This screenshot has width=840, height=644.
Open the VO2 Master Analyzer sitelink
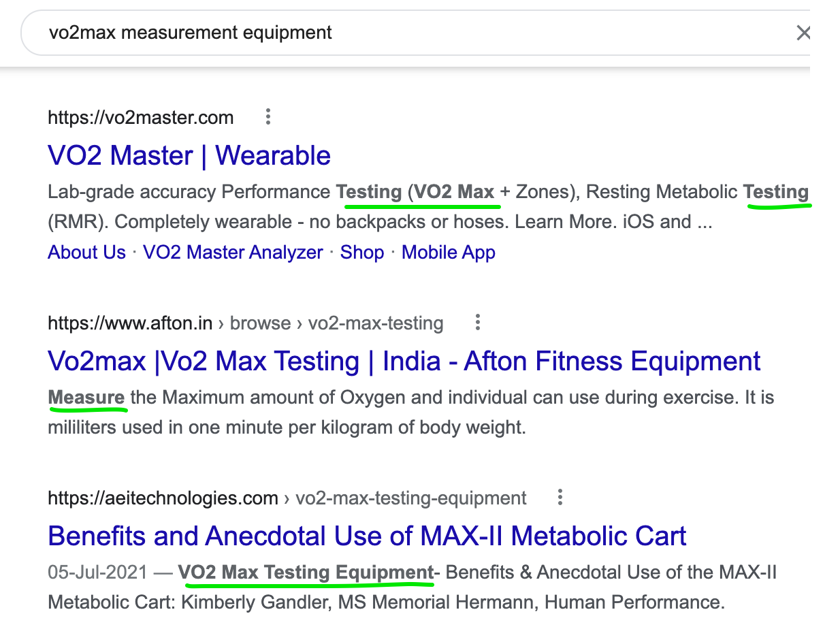(x=233, y=253)
